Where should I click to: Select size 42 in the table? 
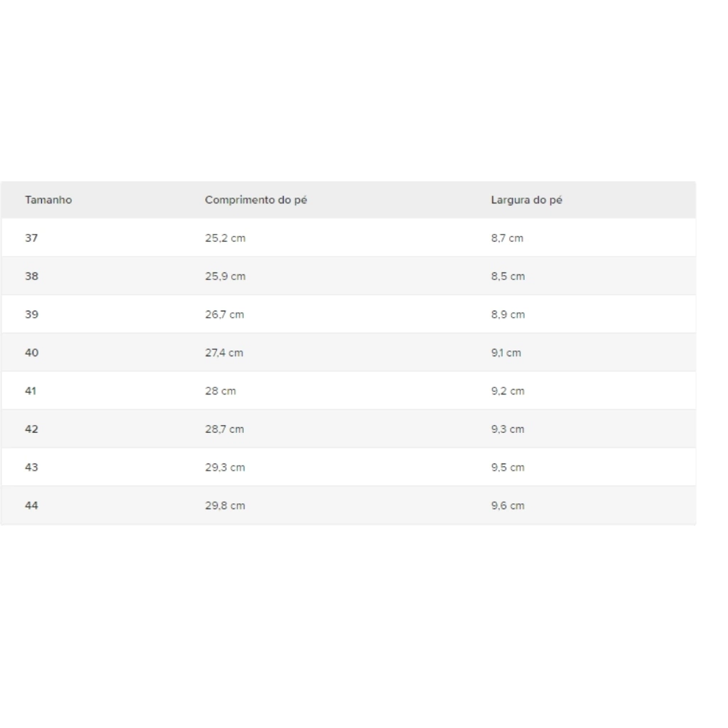pyautogui.click(x=31, y=429)
